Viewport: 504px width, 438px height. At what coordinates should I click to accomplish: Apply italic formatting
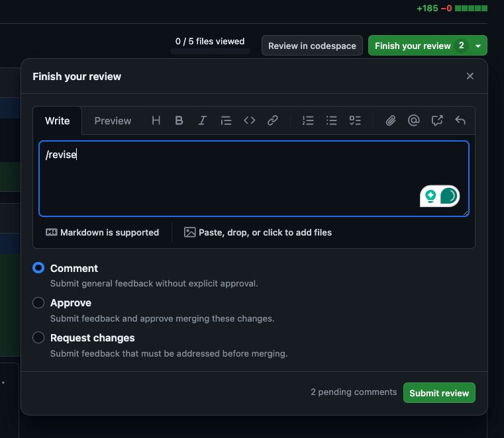[202, 120]
